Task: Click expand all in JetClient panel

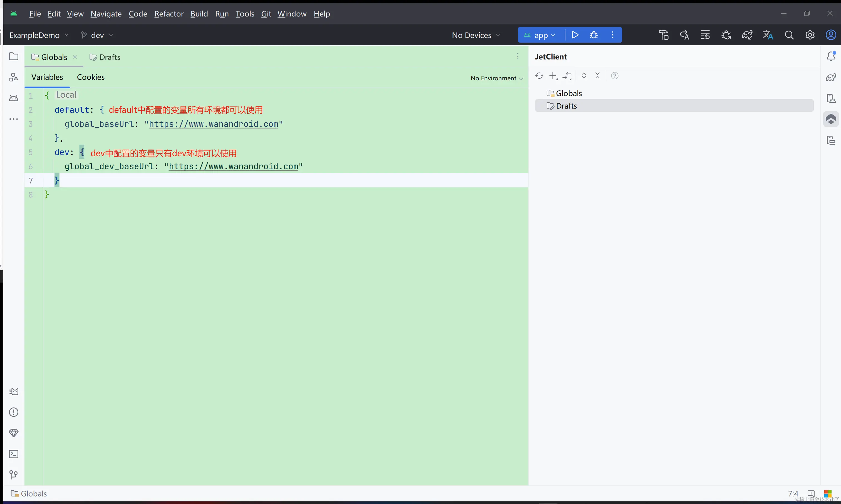Action: [583, 76]
